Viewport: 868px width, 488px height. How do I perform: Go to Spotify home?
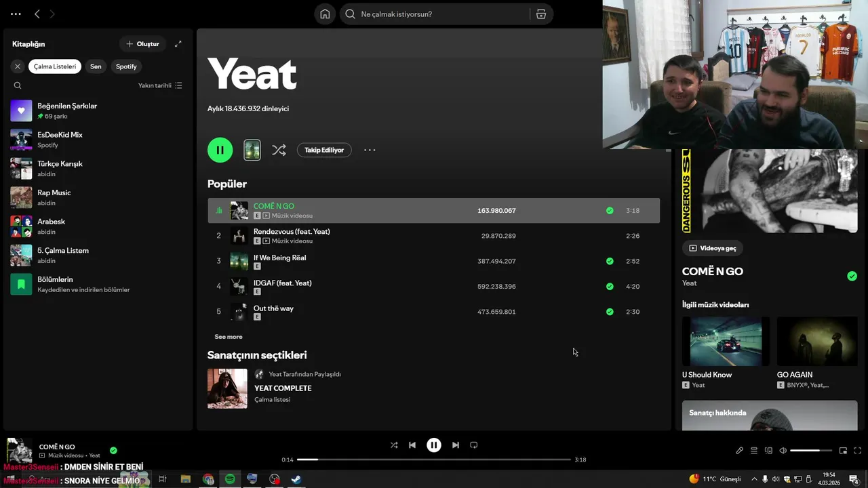pos(325,14)
